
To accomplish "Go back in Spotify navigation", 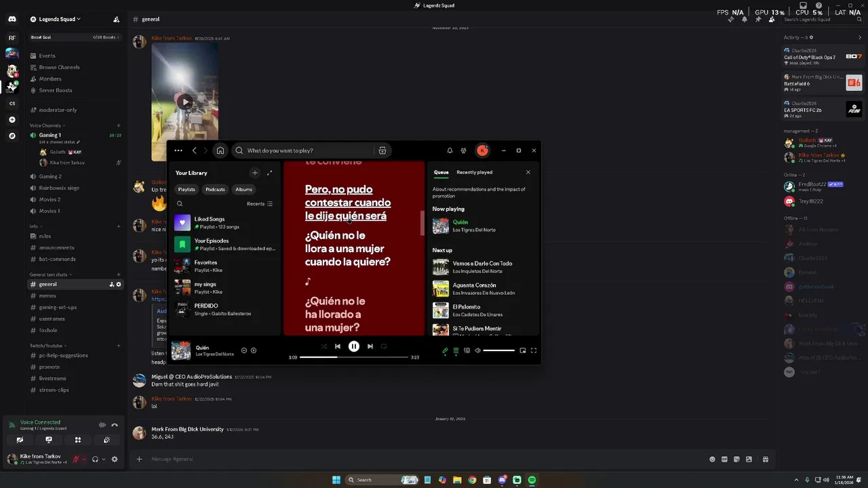I will (194, 150).
